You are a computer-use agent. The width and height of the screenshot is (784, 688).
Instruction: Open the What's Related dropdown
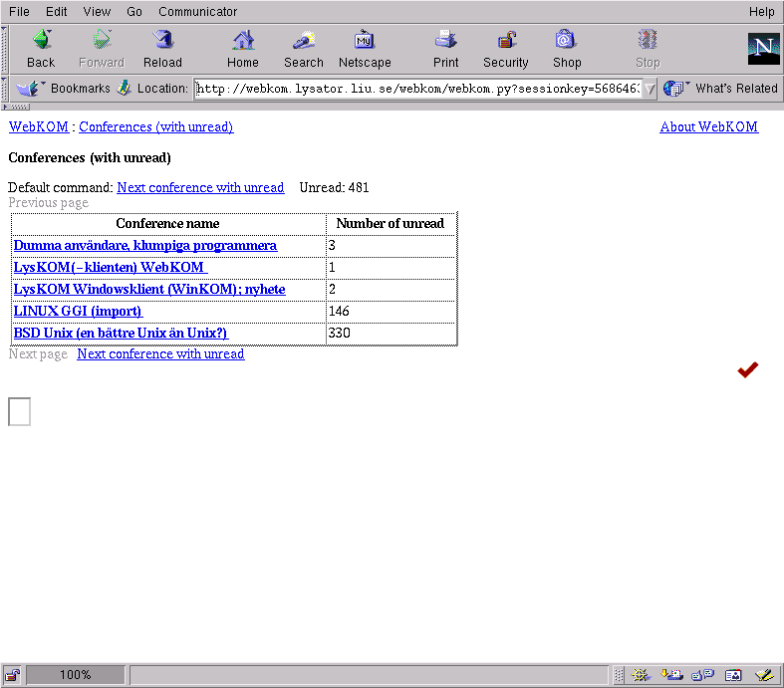pyautogui.click(x=721, y=89)
